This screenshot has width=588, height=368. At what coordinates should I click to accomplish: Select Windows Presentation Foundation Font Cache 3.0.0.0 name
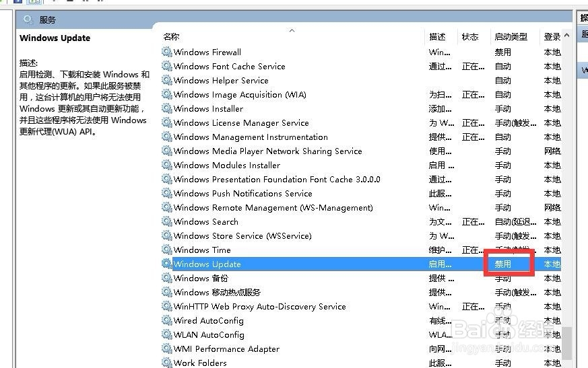277,179
